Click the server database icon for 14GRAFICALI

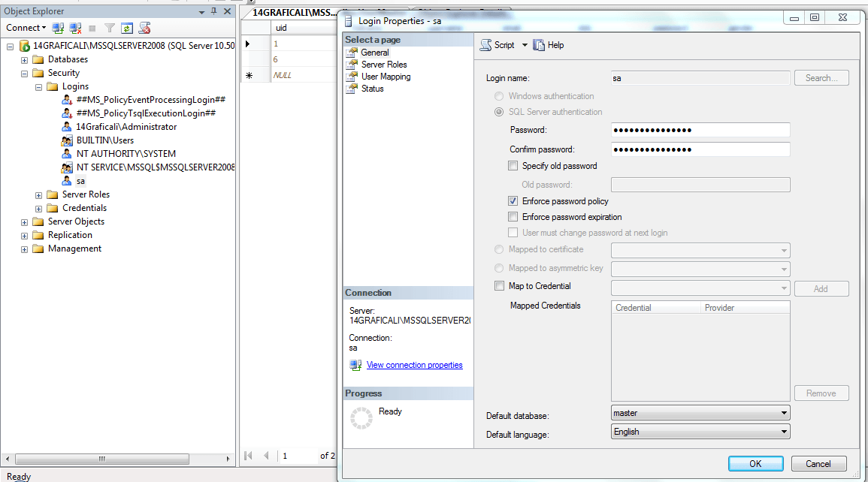click(x=24, y=46)
